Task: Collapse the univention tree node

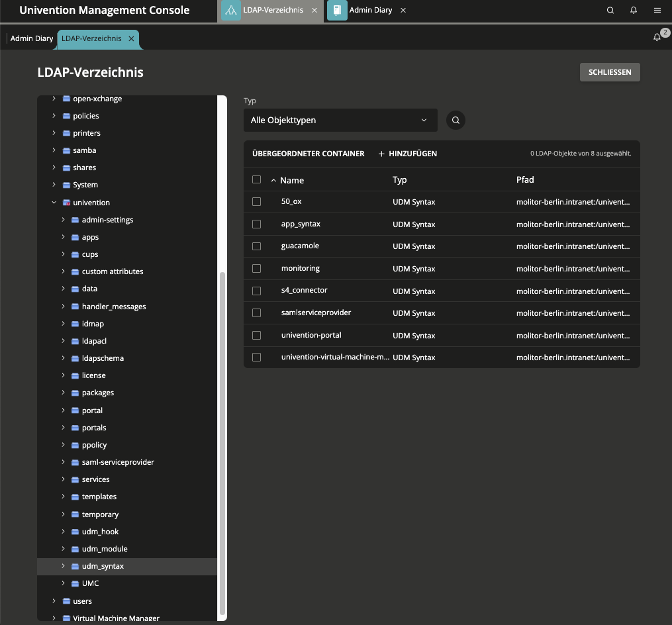Action: [x=54, y=203]
